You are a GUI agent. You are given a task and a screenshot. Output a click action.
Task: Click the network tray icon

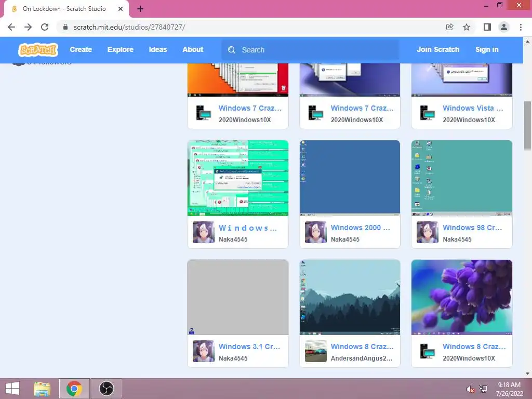point(483,389)
